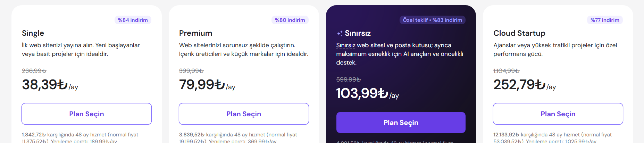Click the Single plan heading
644x143 pixels.
point(33,33)
